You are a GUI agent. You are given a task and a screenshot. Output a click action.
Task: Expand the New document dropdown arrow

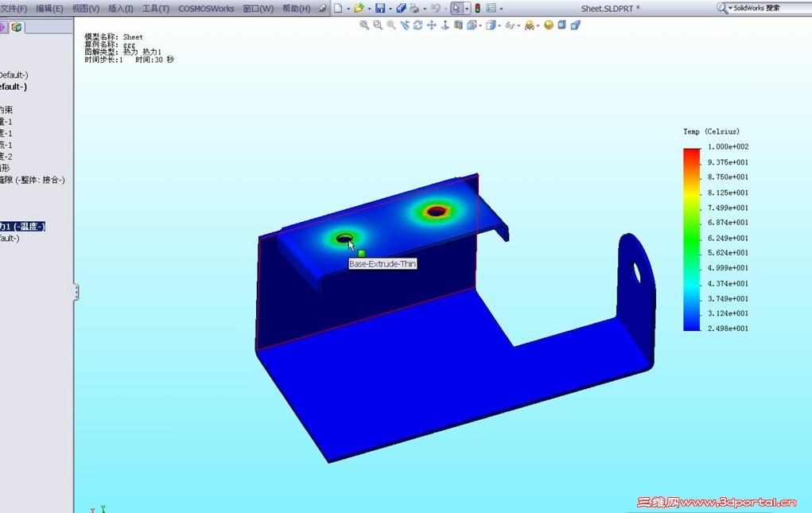pyautogui.click(x=348, y=9)
